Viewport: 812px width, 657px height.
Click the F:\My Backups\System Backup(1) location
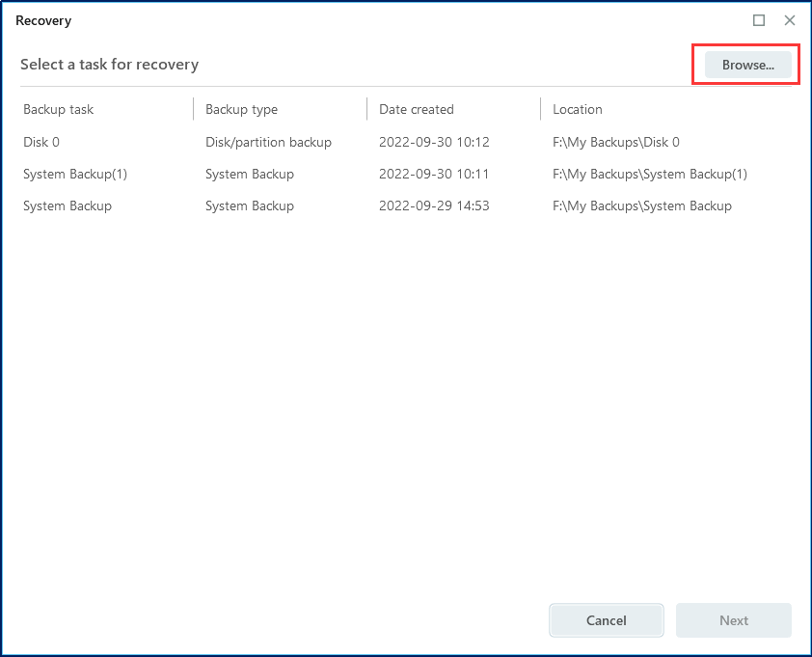(x=649, y=174)
